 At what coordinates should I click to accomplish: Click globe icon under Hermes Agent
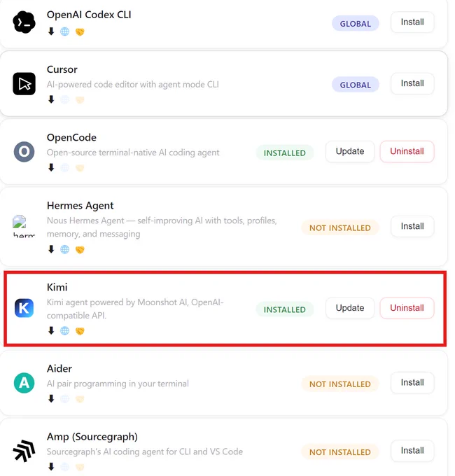[64, 249]
